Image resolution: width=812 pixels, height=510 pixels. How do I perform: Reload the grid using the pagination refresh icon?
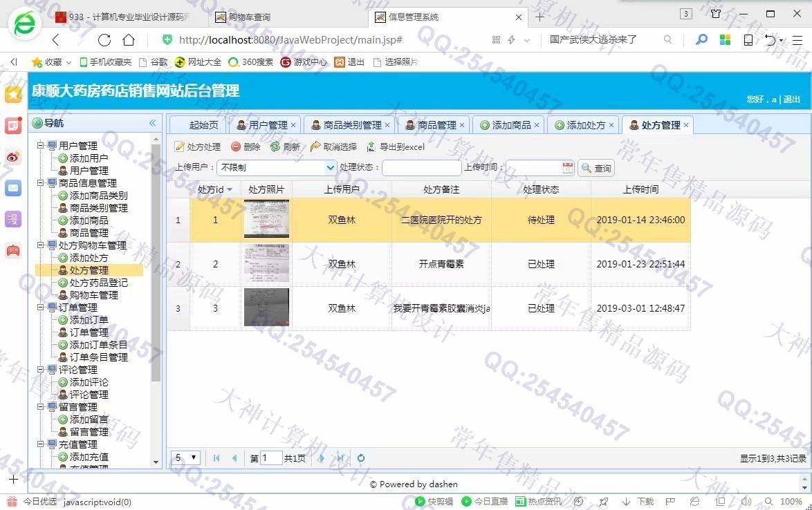click(x=361, y=457)
